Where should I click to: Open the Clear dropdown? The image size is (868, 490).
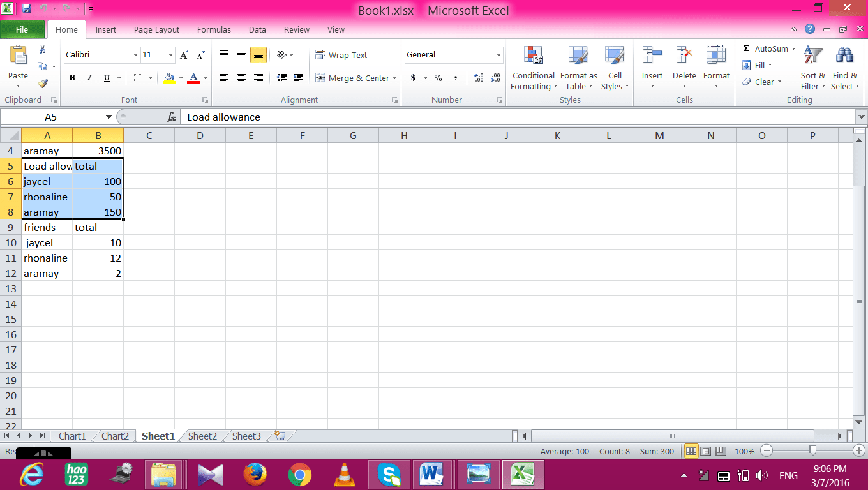pyautogui.click(x=761, y=82)
